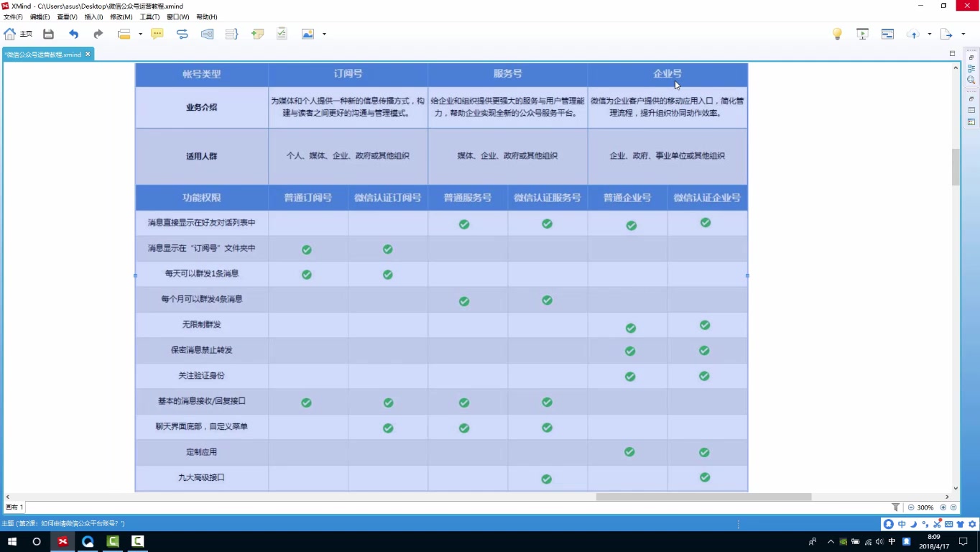Image resolution: width=980 pixels, height=552 pixels.
Task: Add a note using the yellow comment icon
Action: tap(157, 34)
